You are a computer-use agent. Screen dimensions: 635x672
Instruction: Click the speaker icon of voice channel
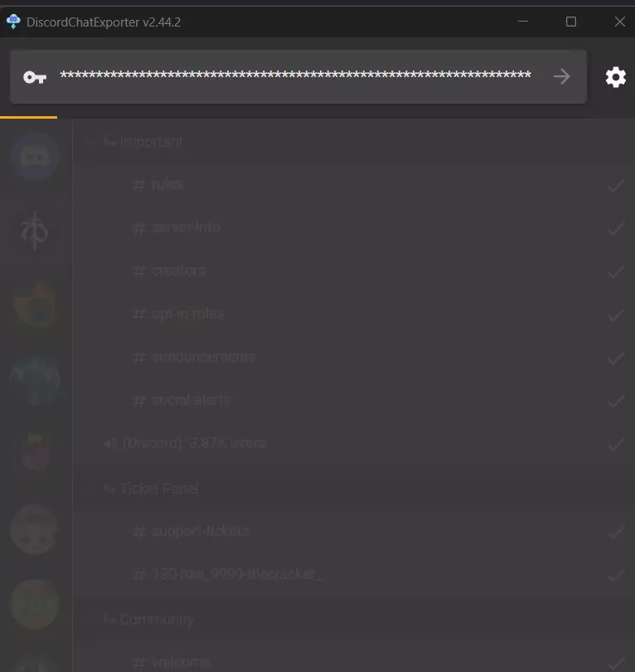(110, 444)
